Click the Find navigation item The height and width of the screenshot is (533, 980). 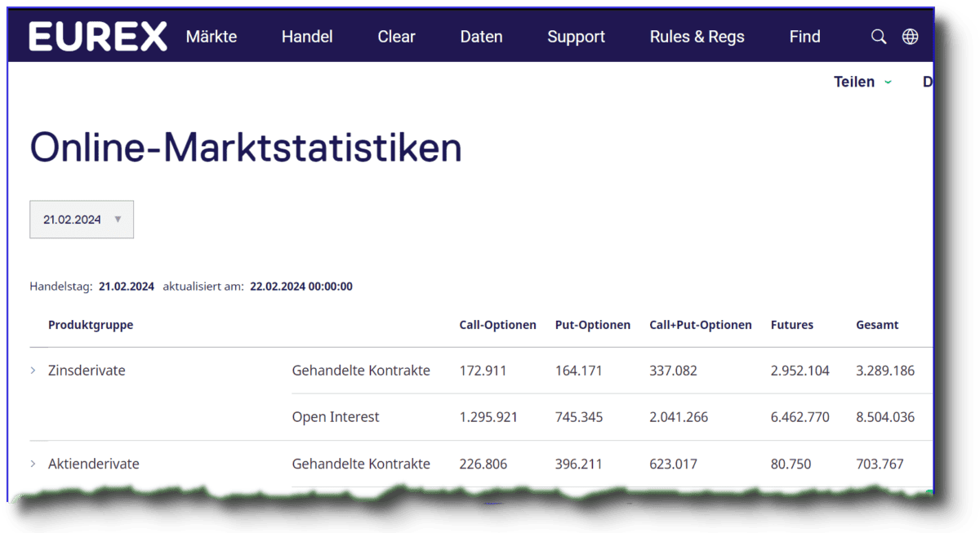coord(804,36)
